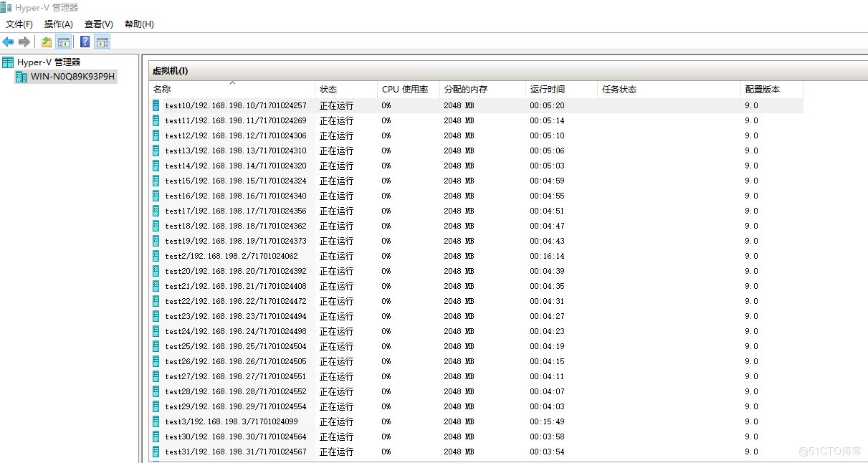Viewport: 868px width, 463px height.
Task: Click the 00:03:54 uptime cell
Action: [547, 452]
